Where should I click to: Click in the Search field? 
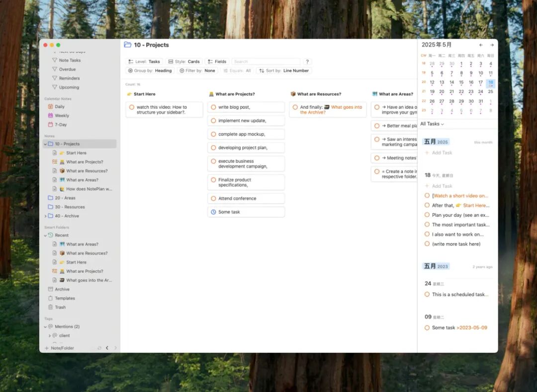(x=266, y=62)
